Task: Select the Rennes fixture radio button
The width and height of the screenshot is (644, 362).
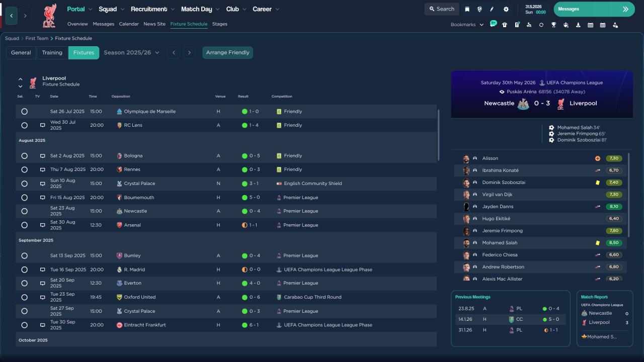Action: [24, 169]
